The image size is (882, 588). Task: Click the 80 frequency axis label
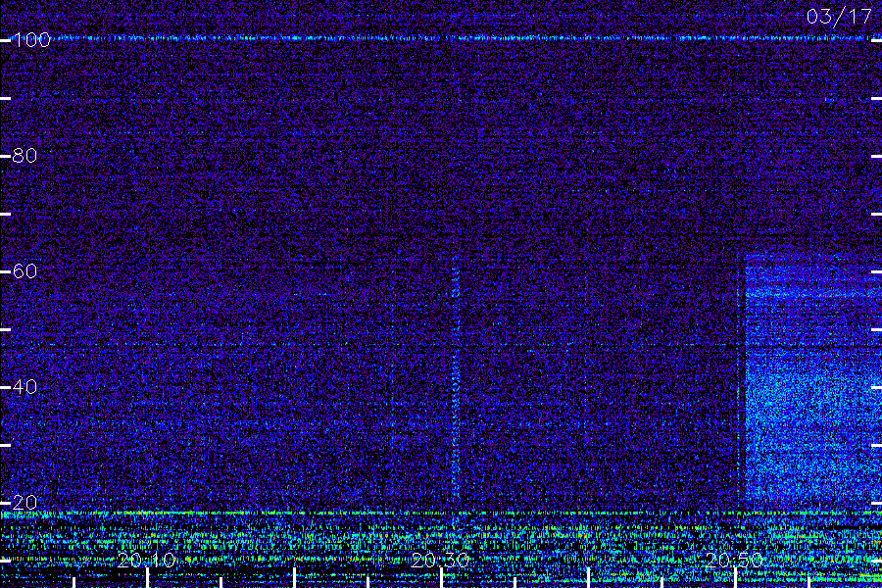24,155
